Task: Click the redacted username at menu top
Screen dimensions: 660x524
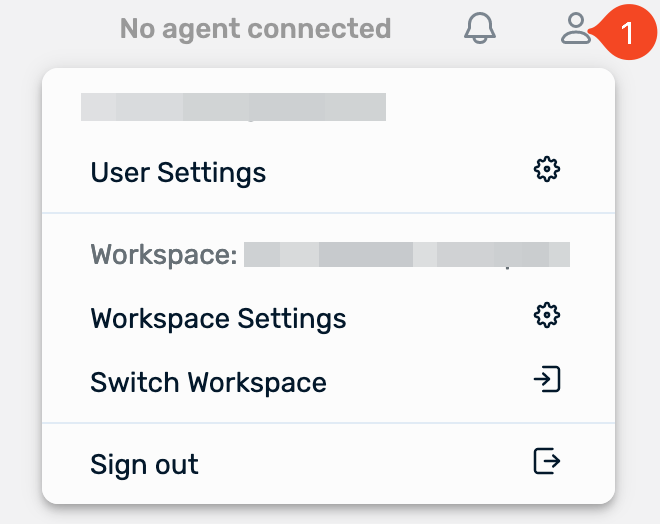Action: [233, 106]
